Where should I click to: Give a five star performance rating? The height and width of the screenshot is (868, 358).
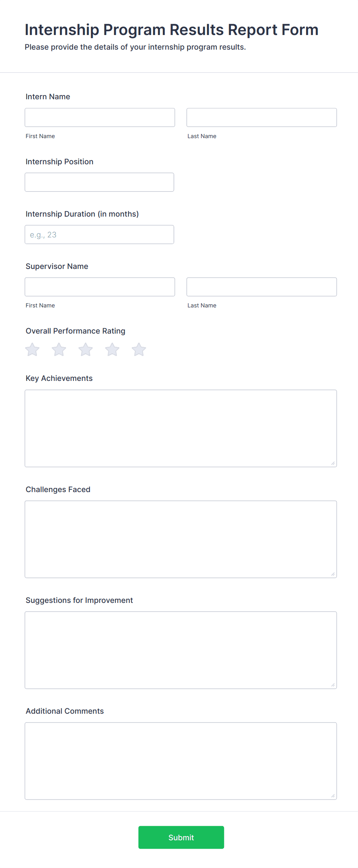[139, 350]
